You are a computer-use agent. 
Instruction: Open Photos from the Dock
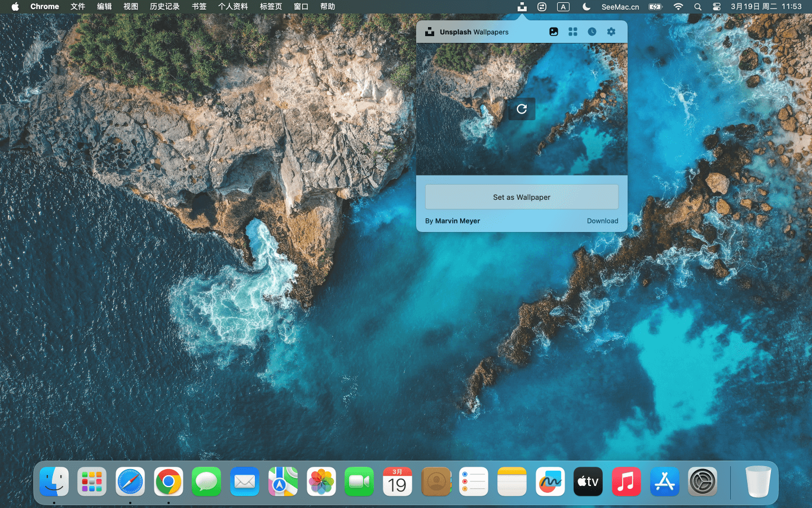click(x=321, y=481)
